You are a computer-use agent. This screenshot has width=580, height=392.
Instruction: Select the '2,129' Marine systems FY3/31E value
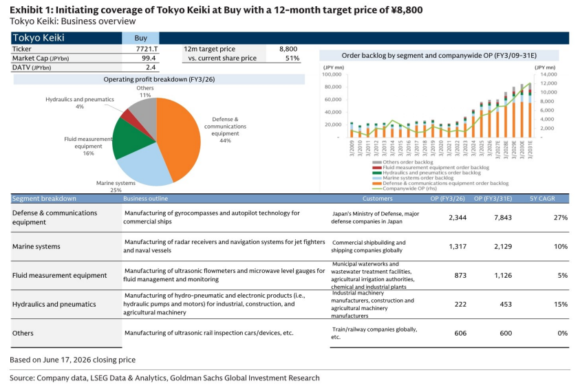503,247
